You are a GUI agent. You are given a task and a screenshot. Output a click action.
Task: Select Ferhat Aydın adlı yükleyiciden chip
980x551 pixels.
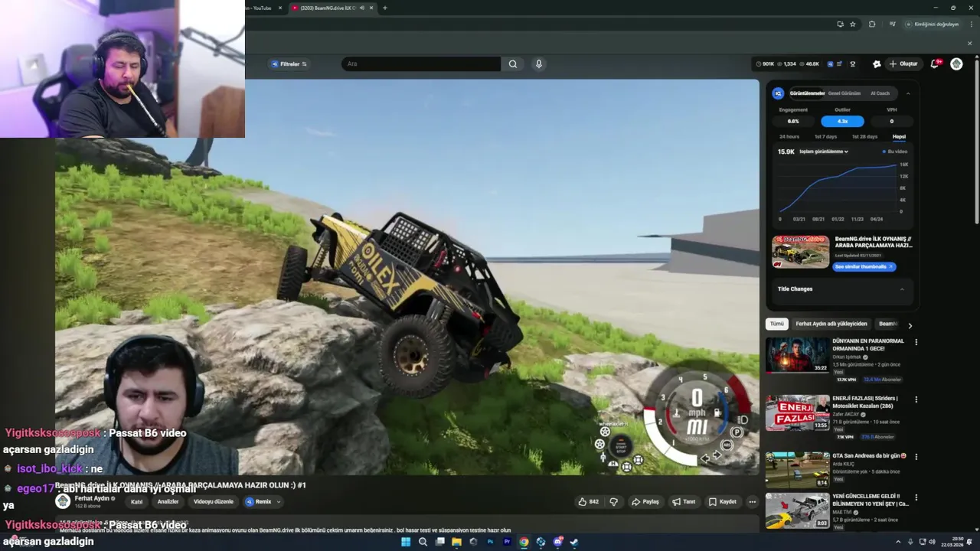(x=831, y=324)
